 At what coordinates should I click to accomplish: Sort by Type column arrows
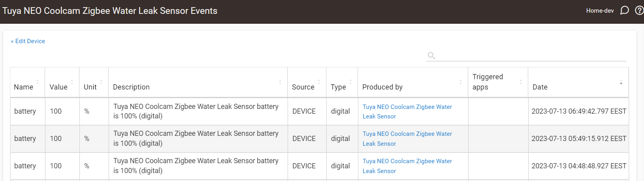(x=350, y=82)
